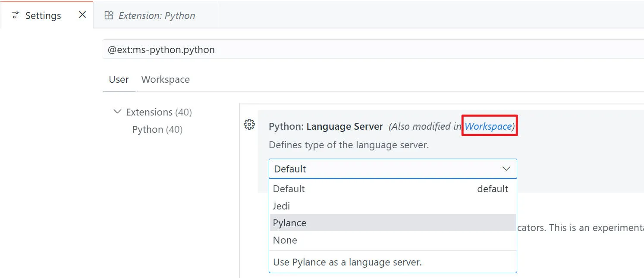Screen dimensions: 644x278
Task: Open gear menu for Language Server setting
Action: click(x=249, y=125)
